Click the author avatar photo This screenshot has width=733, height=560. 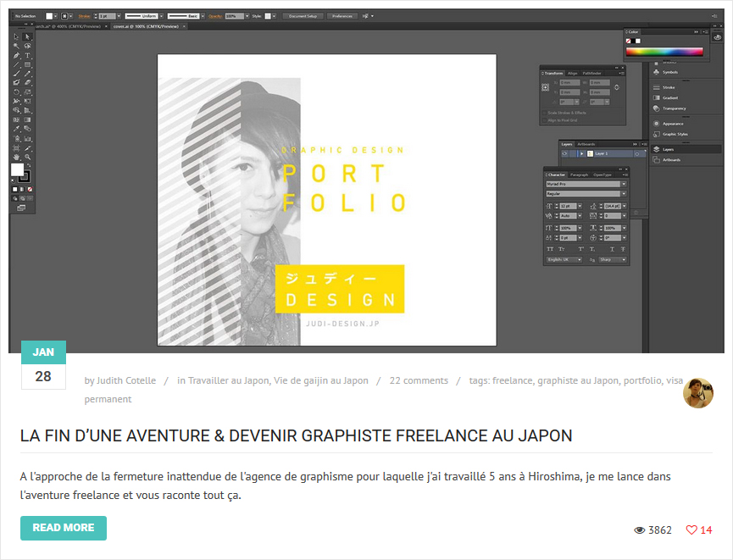(x=698, y=393)
